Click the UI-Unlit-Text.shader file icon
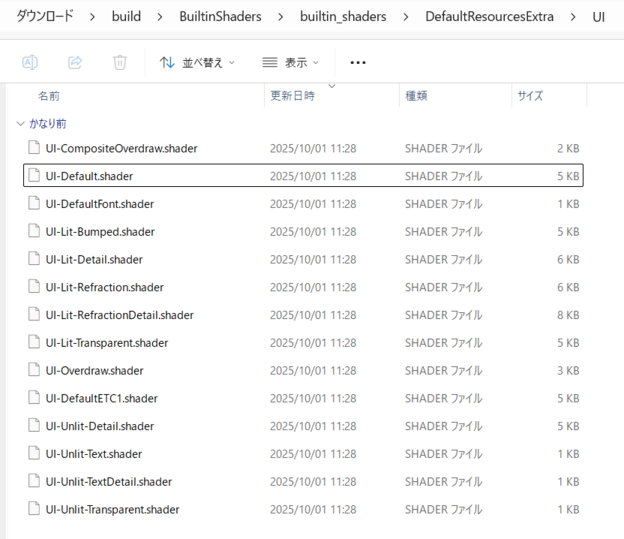Screen dimensions: 624x539 click(34, 454)
